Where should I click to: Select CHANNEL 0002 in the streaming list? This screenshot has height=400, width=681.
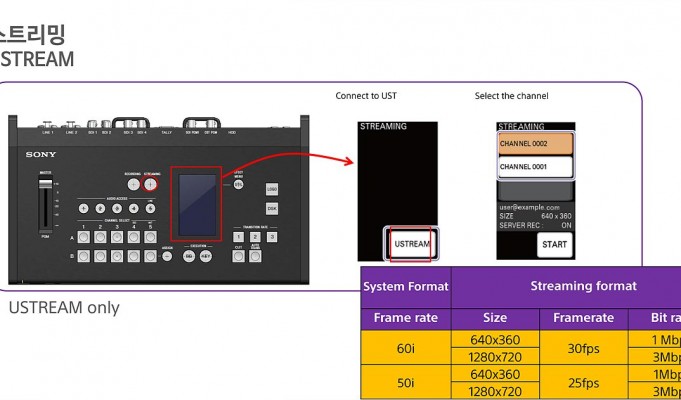[537, 144]
